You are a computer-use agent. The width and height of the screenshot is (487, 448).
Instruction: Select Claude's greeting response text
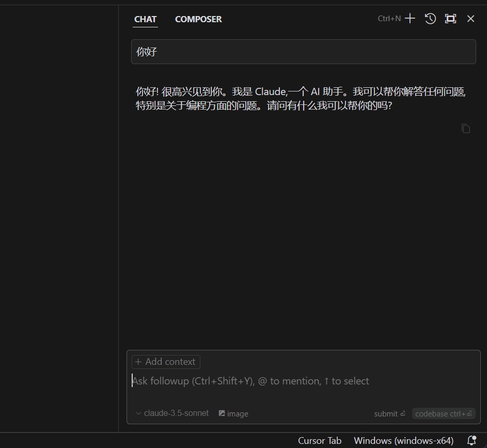301,98
